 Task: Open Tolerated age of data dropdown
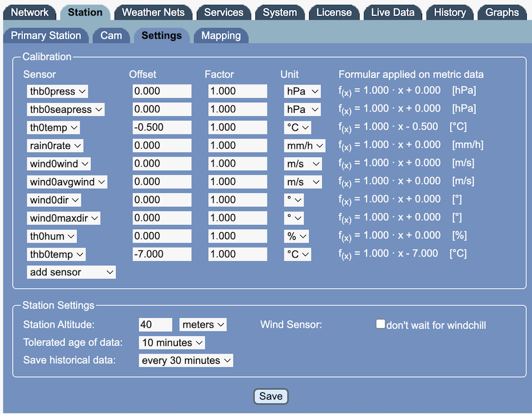172,343
